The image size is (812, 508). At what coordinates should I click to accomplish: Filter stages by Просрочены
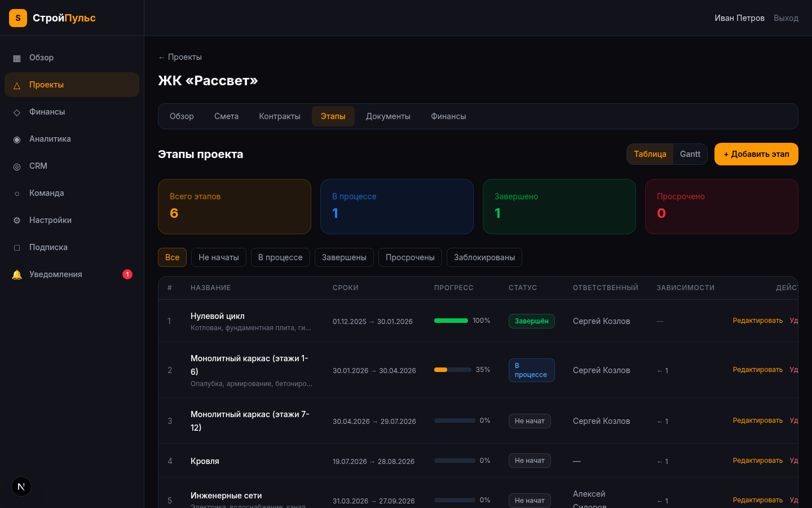(x=410, y=257)
